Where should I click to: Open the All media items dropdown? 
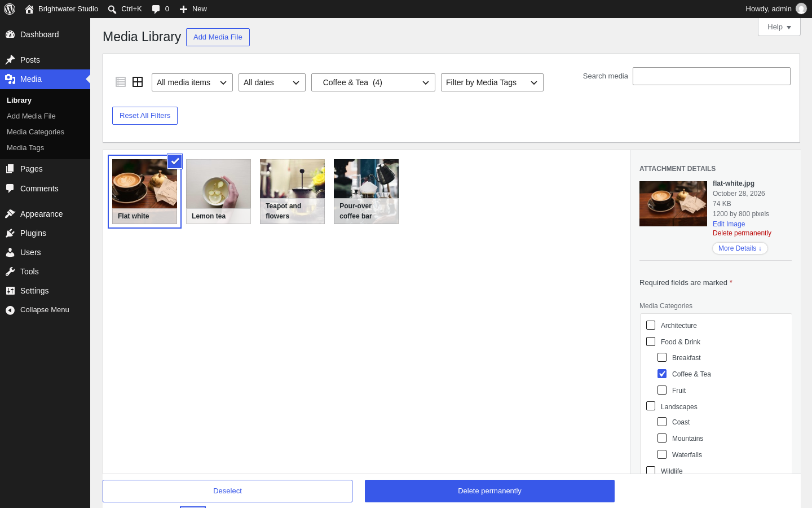pyautogui.click(x=192, y=82)
